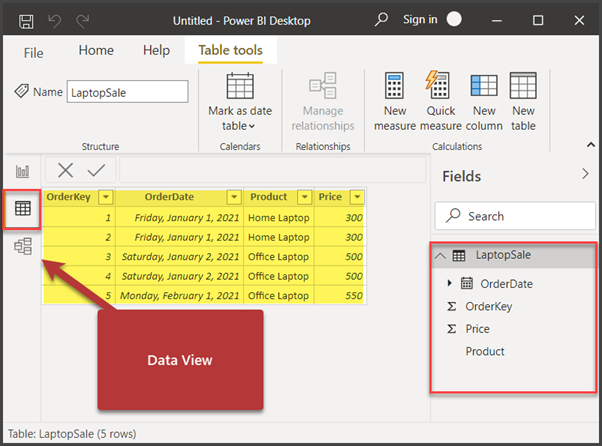Select the Price field in Fields pane
This screenshot has height=446, width=602.
(478, 329)
